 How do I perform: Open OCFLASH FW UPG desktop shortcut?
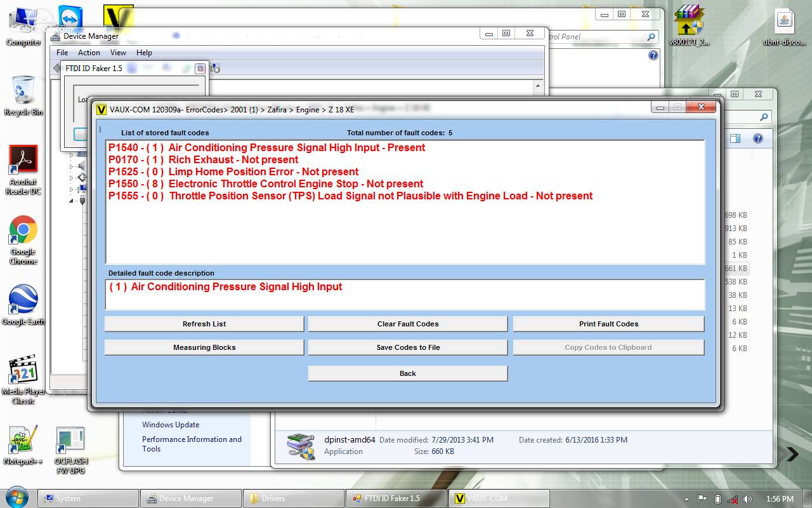click(70, 450)
